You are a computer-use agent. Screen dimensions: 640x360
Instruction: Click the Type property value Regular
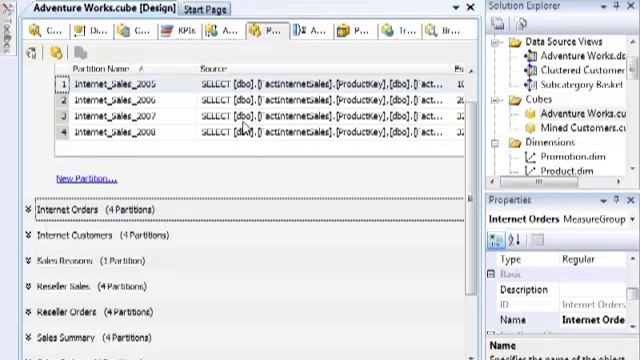(x=593, y=260)
